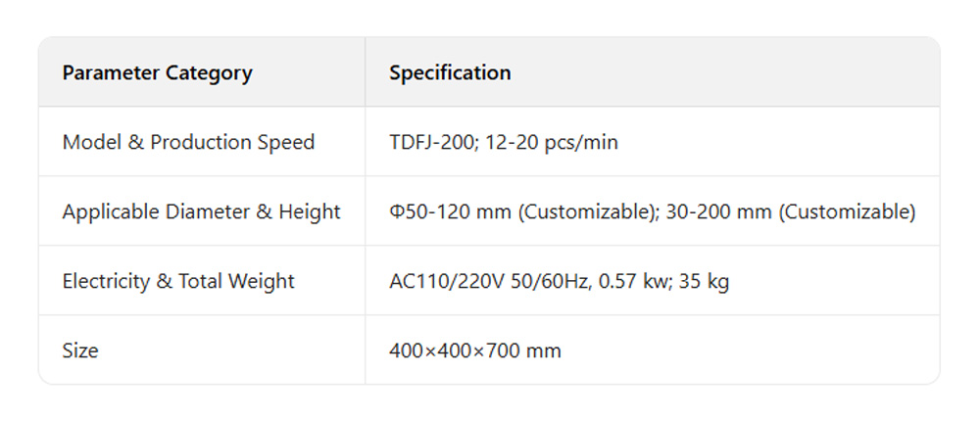Select the Electricity & Total Weight row label
This screenshot has width=980, height=421.
tap(178, 281)
